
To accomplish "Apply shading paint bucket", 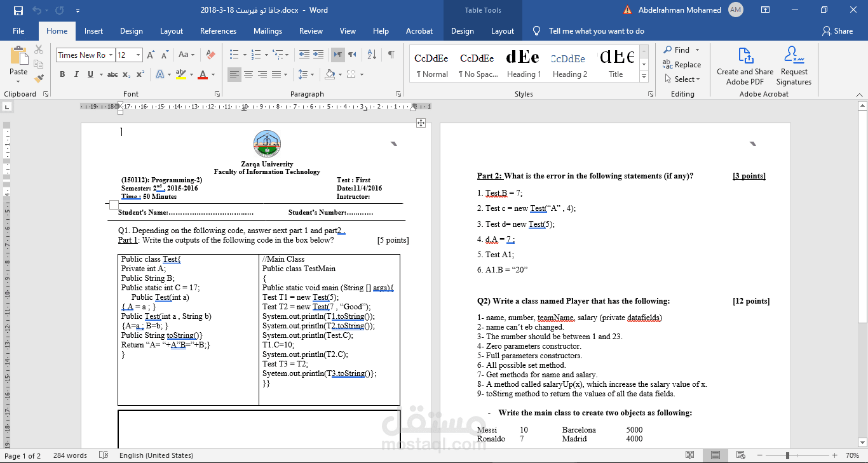I will pyautogui.click(x=329, y=74).
